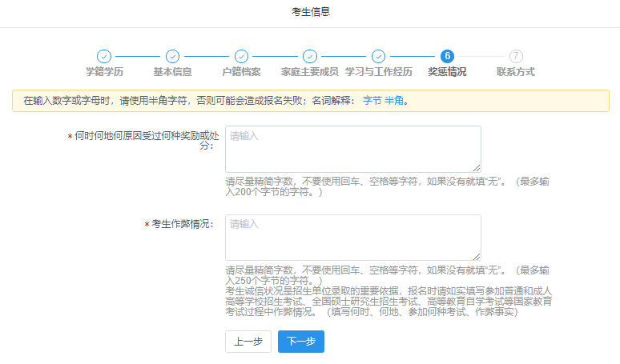Open the 基本信息 step label
Viewport: 620px width, 364px height.
pyautogui.click(x=172, y=72)
